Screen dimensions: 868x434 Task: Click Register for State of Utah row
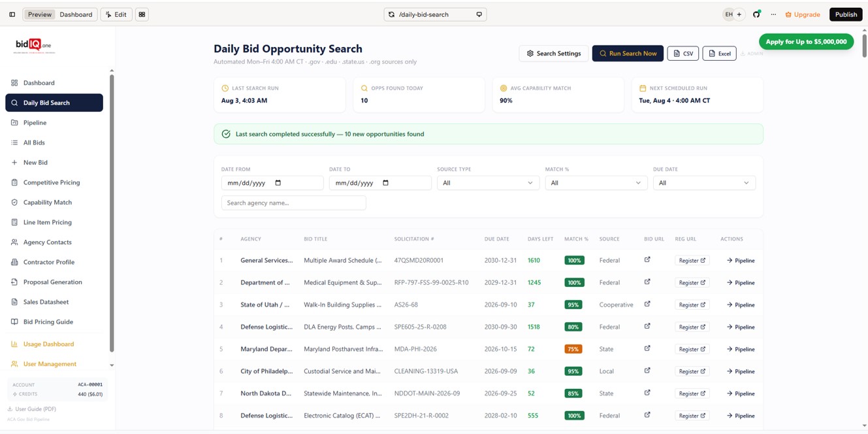pos(692,305)
